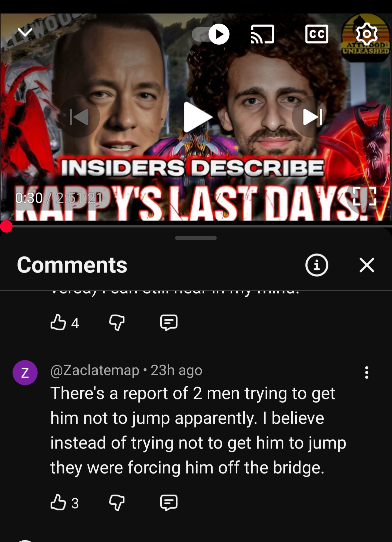Like Zaclatemap's comment
The width and height of the screenshot is (392, 542).
tap(58, 502)
